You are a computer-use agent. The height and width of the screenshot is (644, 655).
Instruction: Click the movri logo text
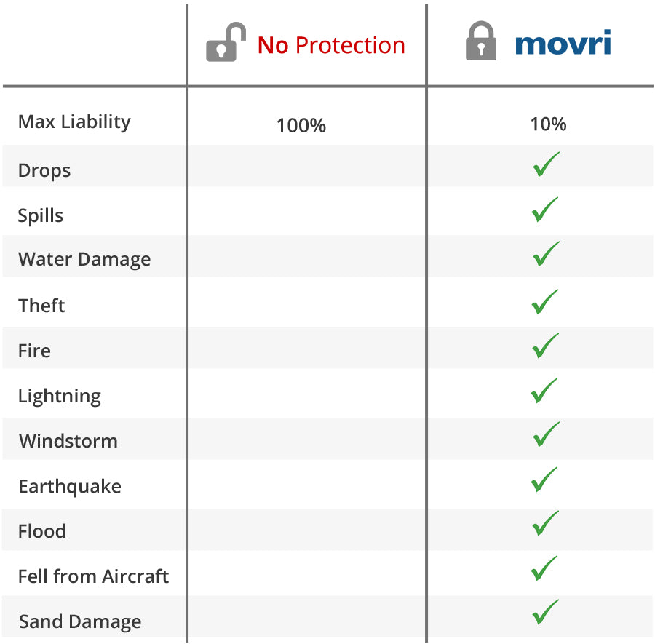(563, 44)
